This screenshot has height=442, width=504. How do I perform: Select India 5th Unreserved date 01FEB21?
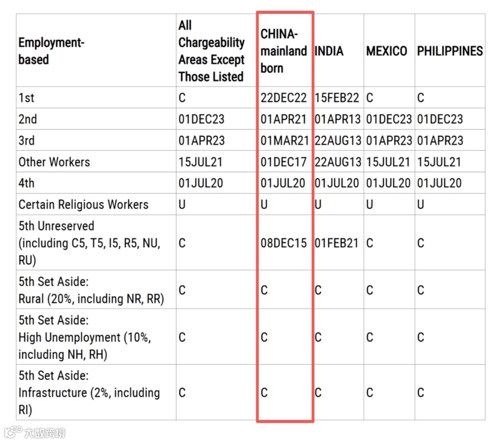point(336,243)
